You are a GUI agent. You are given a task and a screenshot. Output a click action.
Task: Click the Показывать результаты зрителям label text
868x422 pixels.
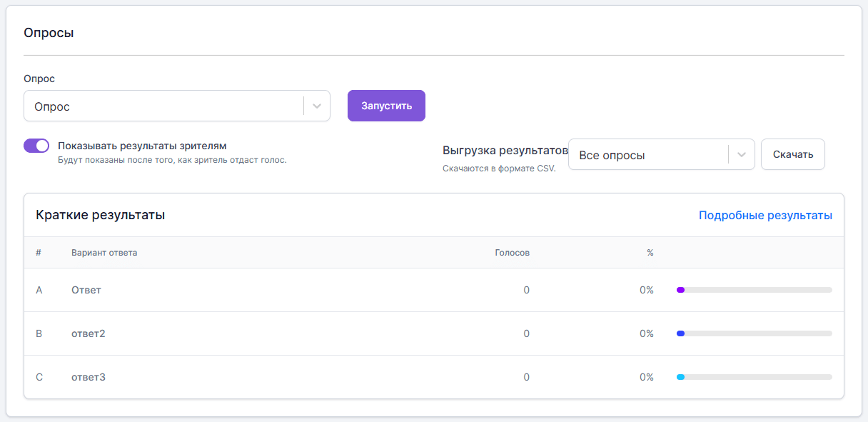[x=142, y=145]
